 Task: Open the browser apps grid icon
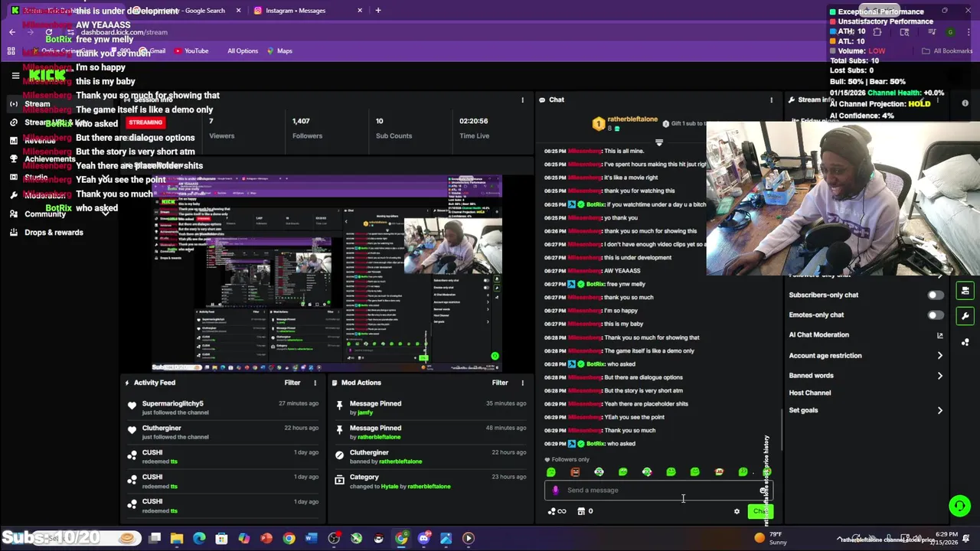[11, 51]
